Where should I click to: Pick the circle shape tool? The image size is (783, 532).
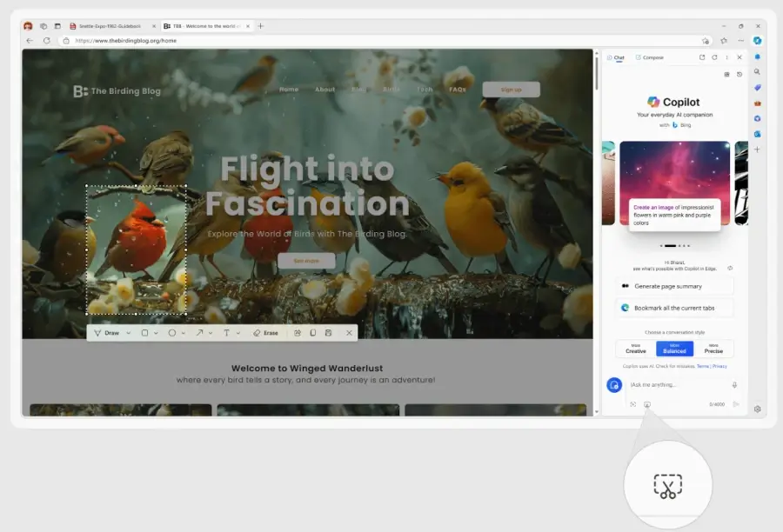pos(171,333)
